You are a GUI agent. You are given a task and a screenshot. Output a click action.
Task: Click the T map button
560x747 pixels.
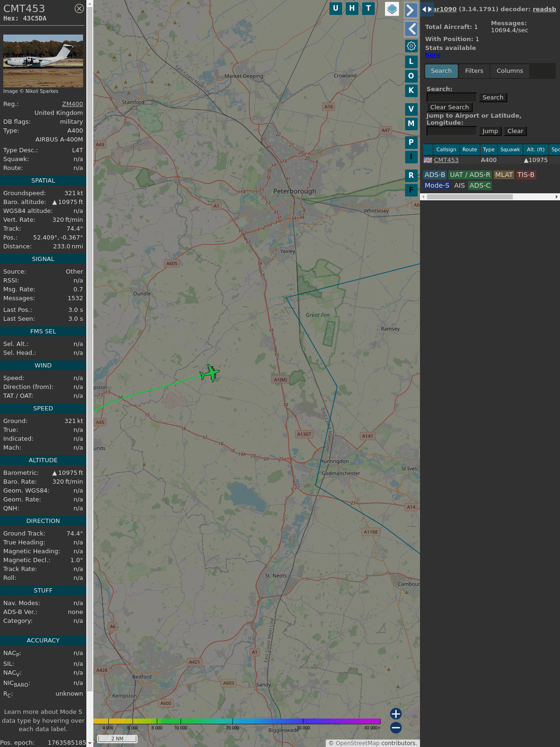coord(369,8)
